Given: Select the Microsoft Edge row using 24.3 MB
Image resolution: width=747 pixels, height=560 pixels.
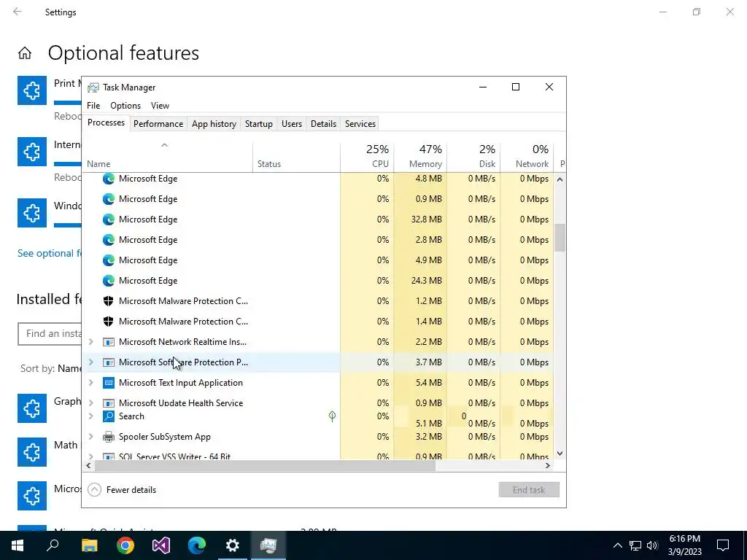Looking at the screenshot, I should 318,281.
